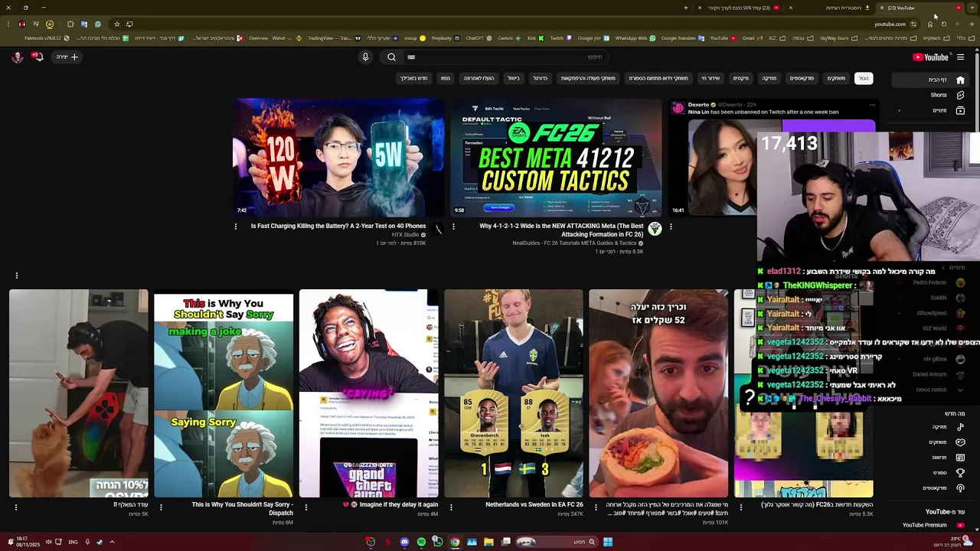The height and width of the screenshot is (551, 980).
Task: Open more options for Nina Lin video
Action: click(x=671, y=227)
